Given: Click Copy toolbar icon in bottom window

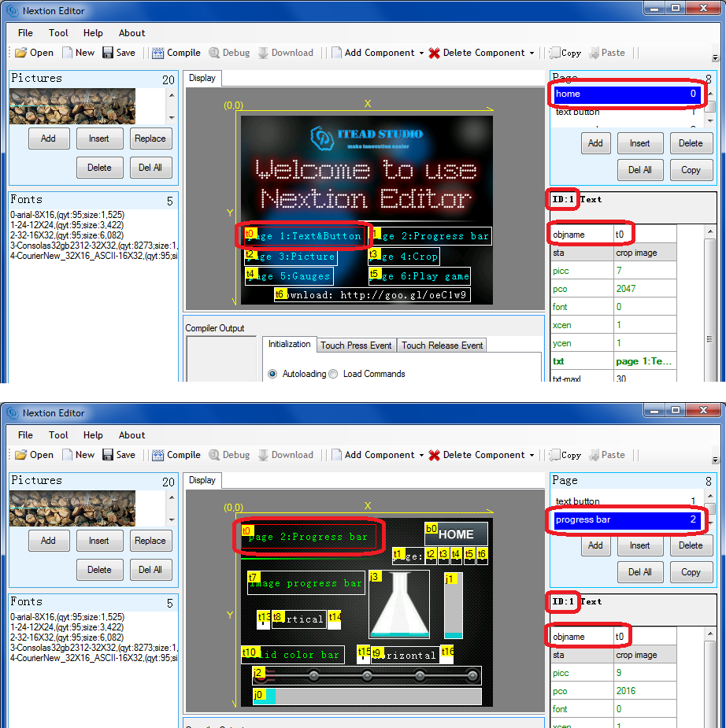Looking at the screenshot, I should pyautogui.click(x=554, y=455).
